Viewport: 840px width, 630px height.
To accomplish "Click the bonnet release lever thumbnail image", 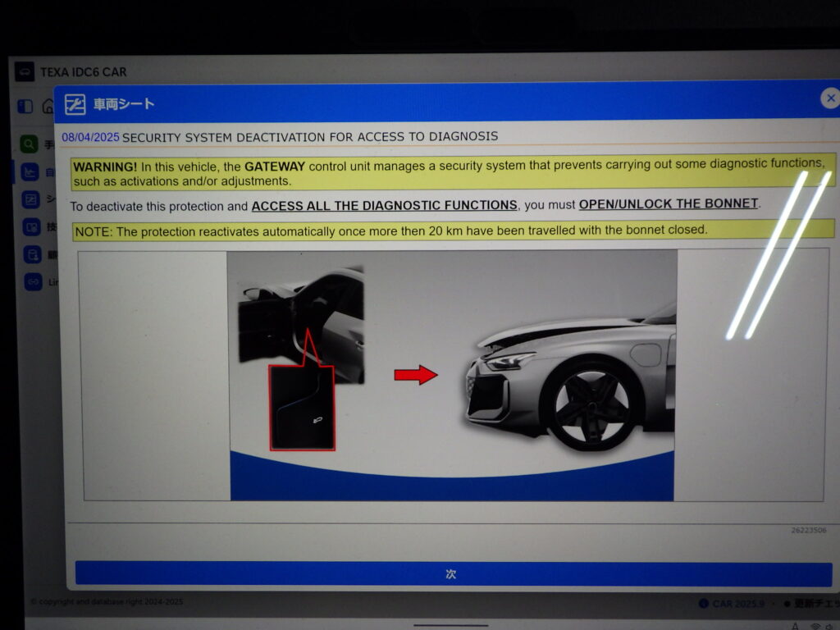I will click(x=301, y=407).
